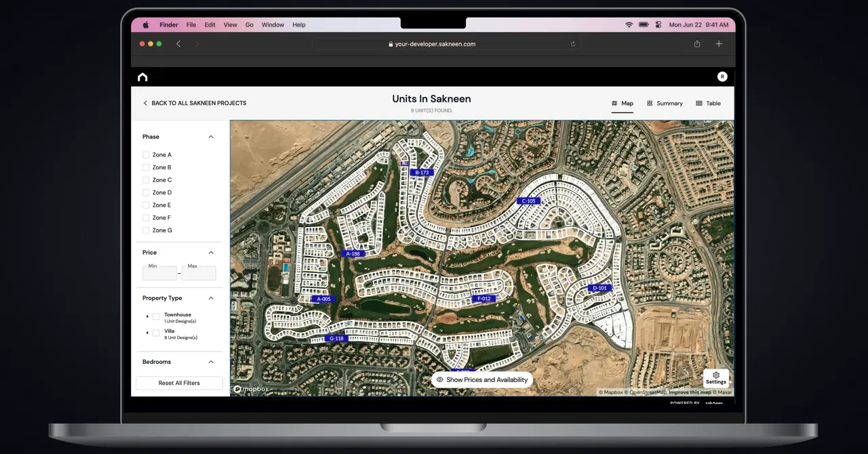The height and width of the screenshot is (454, 868).
Task: Open the Window menu
Action: pyautogui.click(x=273, y=24)
